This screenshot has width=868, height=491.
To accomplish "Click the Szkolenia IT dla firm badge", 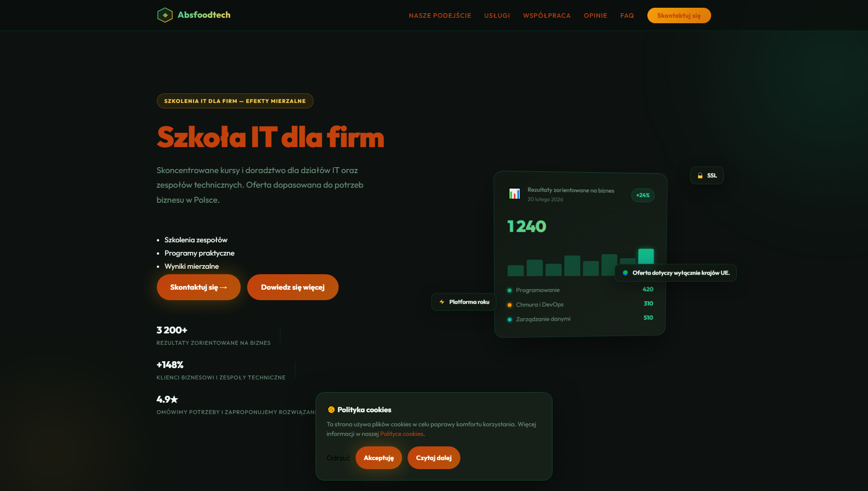I will click(x=235, y=101).
